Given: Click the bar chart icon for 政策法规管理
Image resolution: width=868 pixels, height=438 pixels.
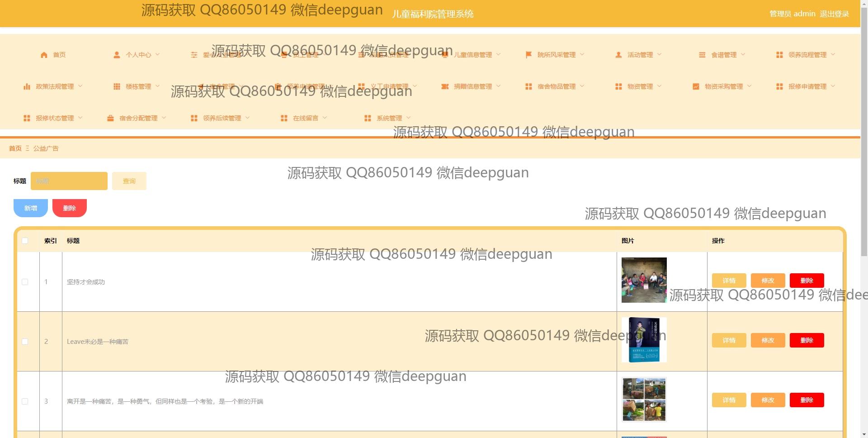Looking at the screenshot, I should [27, 86].
